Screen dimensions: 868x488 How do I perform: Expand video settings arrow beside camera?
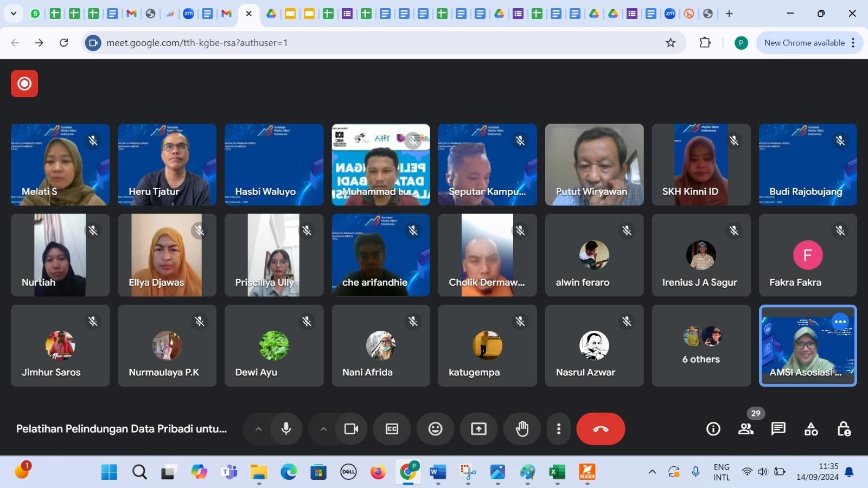(323, 429)
